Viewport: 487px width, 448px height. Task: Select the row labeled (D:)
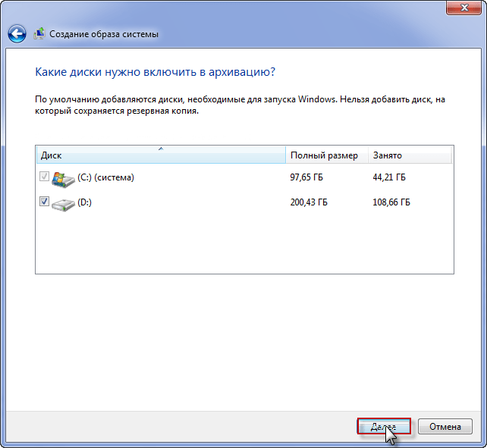click(x=244, y=202)
